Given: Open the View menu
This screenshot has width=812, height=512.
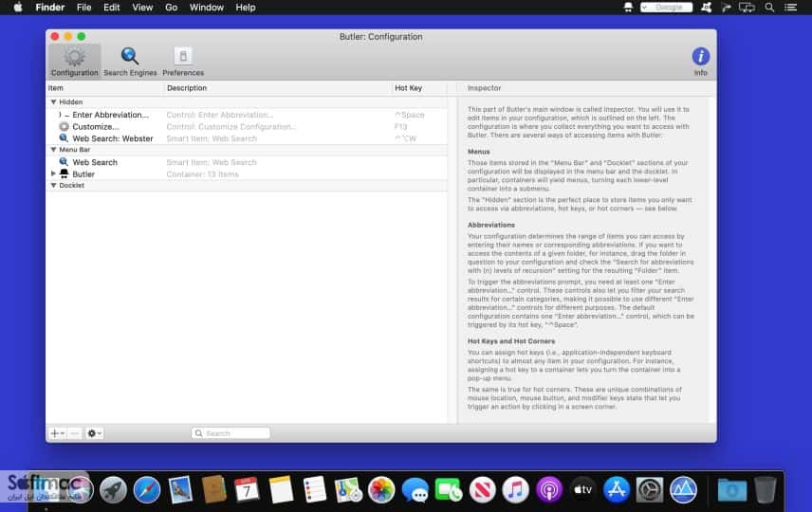Looking at the screenshot, I should pos(142,8).
